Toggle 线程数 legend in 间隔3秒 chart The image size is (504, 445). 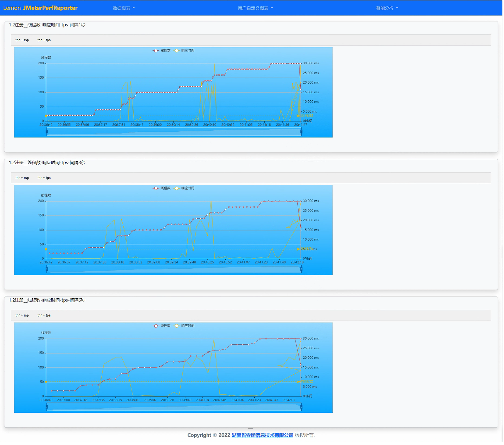click(162, 188)
